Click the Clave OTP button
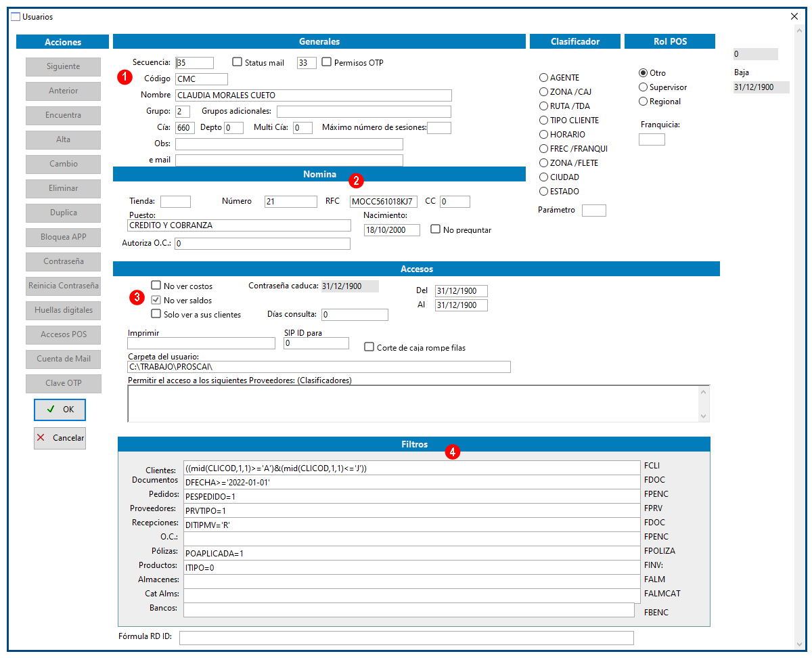812x658 pixels. (x=63, y=383)
